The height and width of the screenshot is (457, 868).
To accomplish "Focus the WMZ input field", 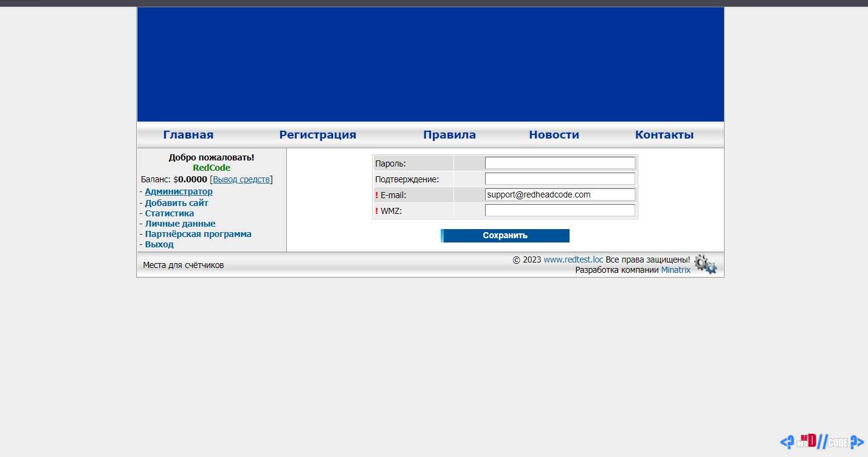I will (560, 210).
